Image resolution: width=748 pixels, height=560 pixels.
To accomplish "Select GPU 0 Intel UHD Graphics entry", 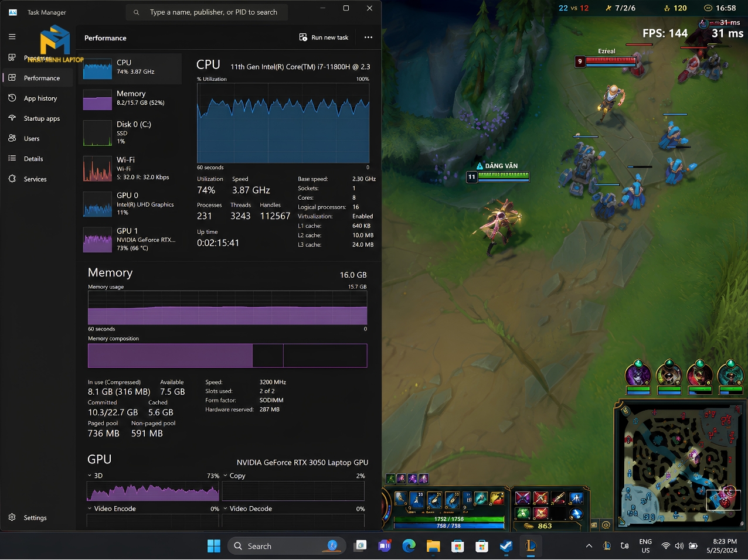I will tap(130, 204).
